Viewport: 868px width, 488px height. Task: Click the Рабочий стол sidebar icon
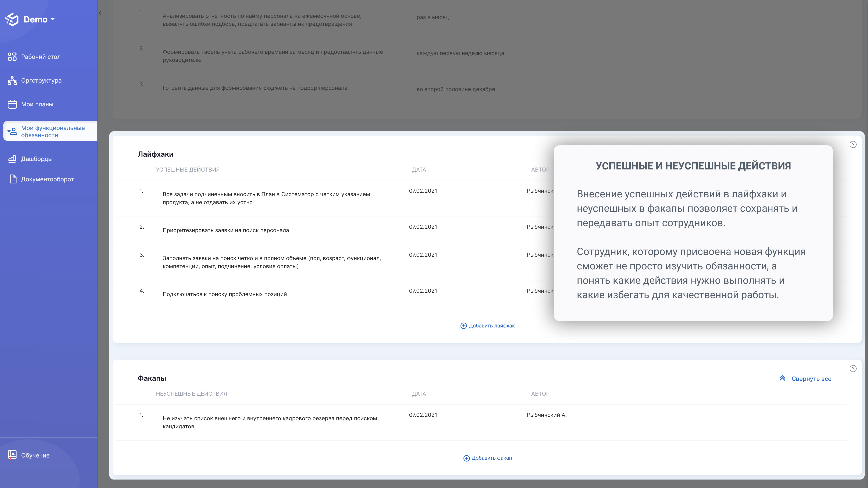(x=12, y=57)
